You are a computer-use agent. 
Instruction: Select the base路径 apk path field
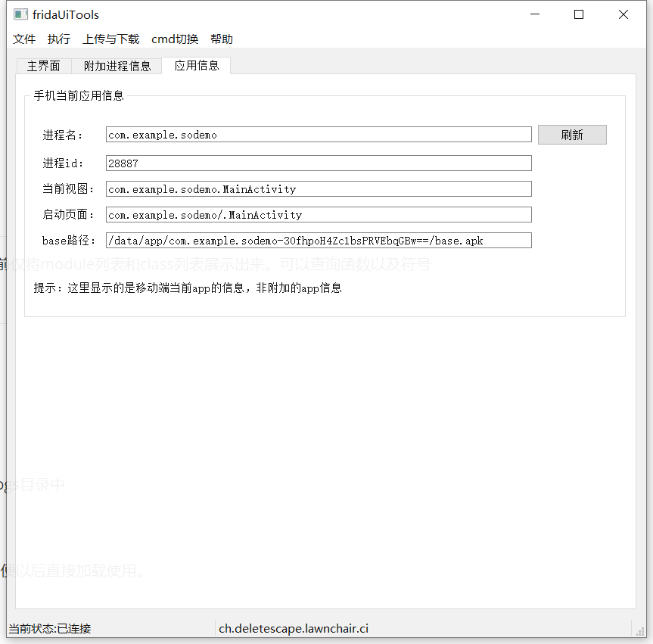319,241
